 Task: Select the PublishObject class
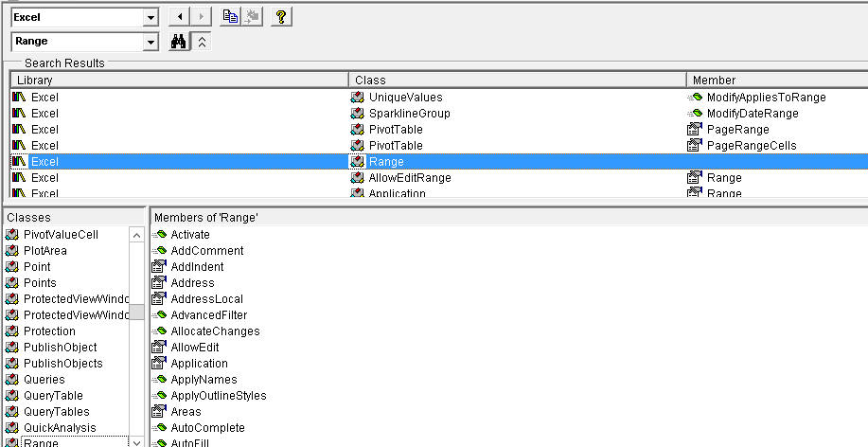coord(61,348)
